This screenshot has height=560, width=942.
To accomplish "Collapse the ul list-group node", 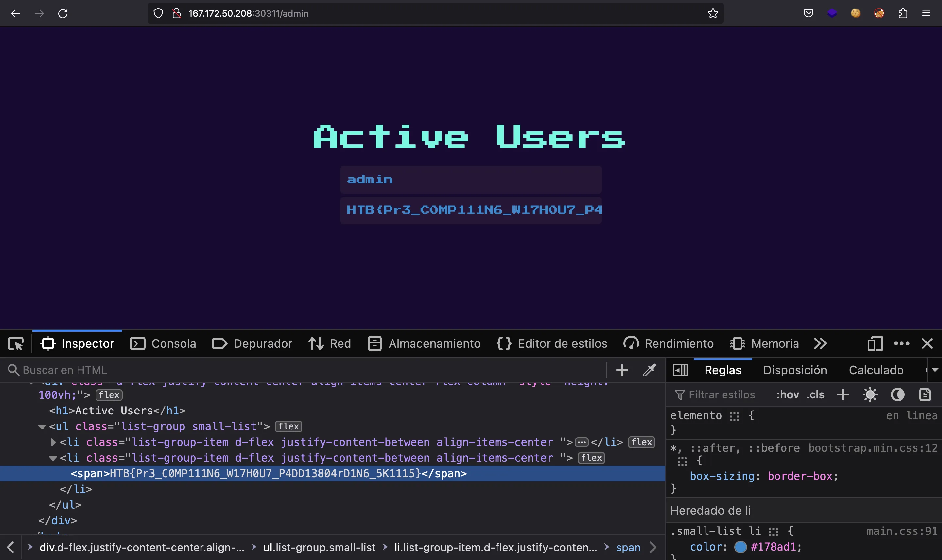I will pos(42,427).
